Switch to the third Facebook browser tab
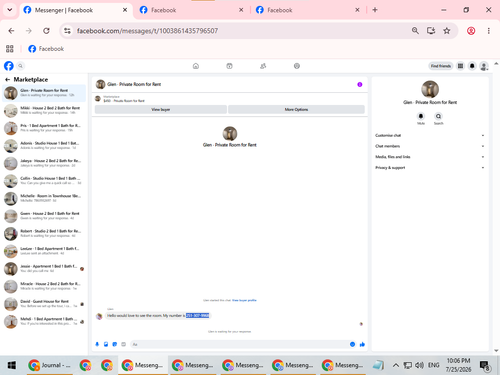Screen dimensions: 500x375 tap(308, 10)
